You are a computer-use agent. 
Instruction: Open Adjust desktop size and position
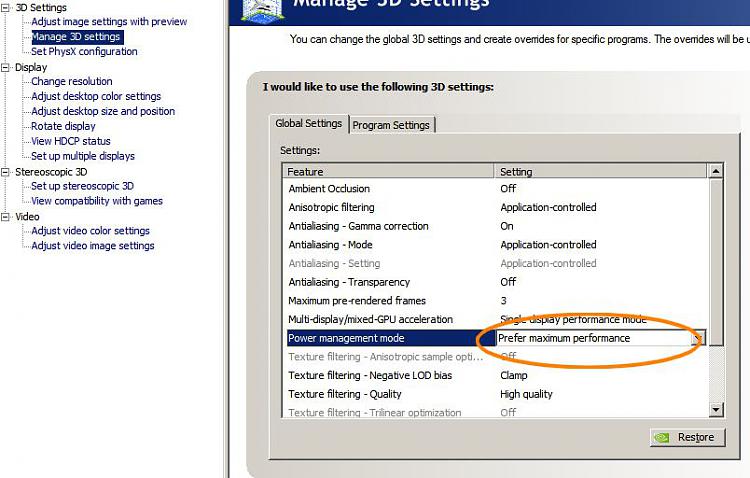pyautogui.click(x=103, y=111)
